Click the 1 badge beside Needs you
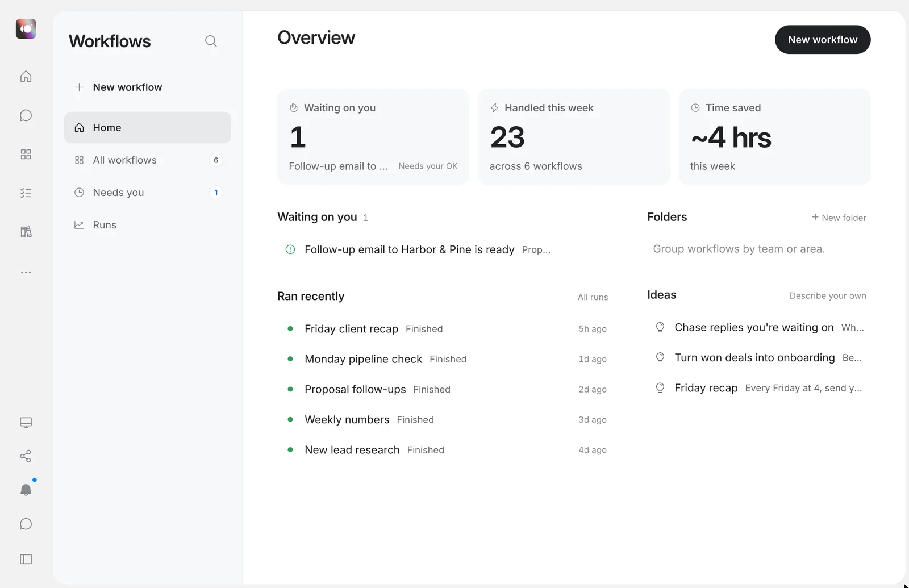 pyautogui.click(x=216, y=193)
